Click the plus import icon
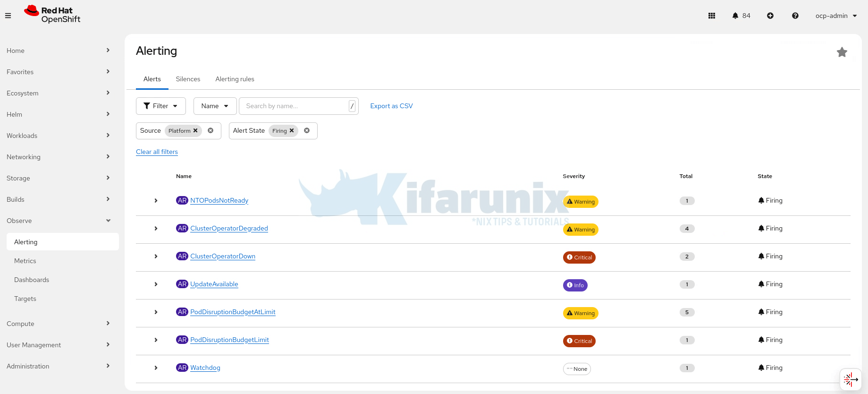 point(770,16)
